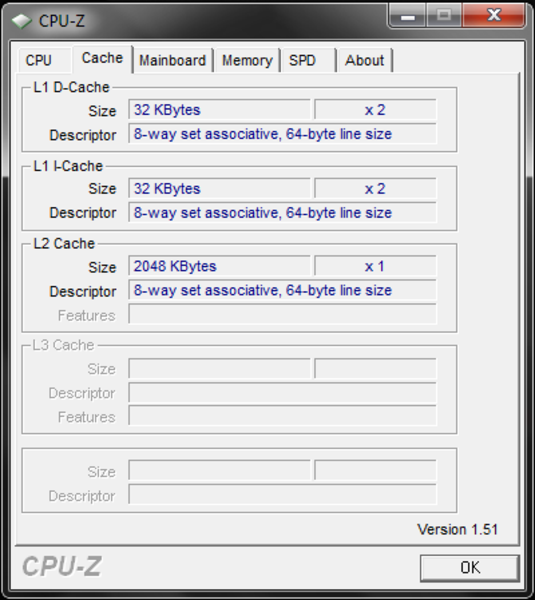Image resolution: width=535 pixels, height=600 pixels.
Task: Click the L1 D-Cache group label
Action: (72, 87)
